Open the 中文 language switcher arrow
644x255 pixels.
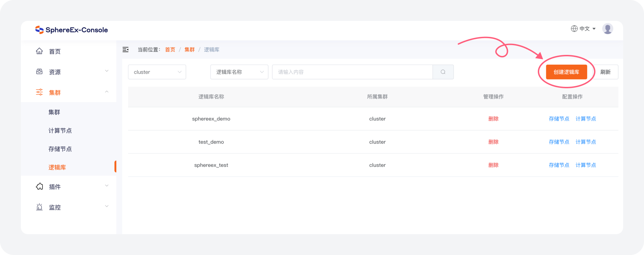[x=594, y=29]
